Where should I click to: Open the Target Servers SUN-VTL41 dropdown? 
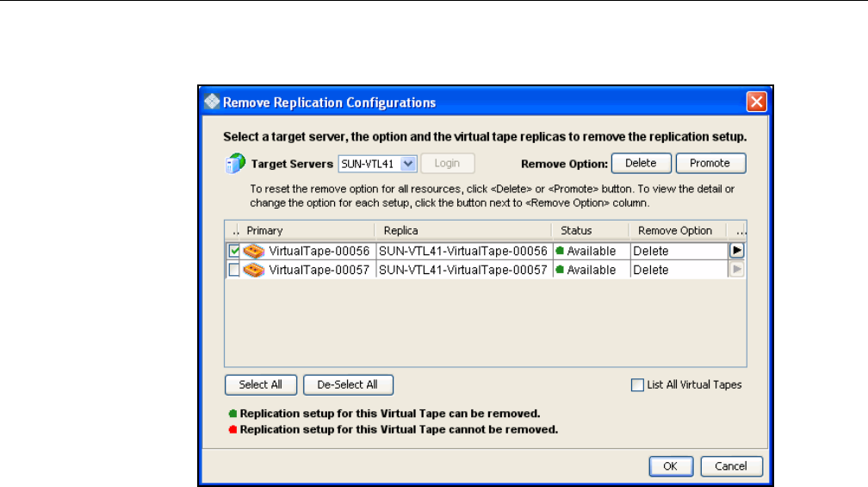pos(409,163)
